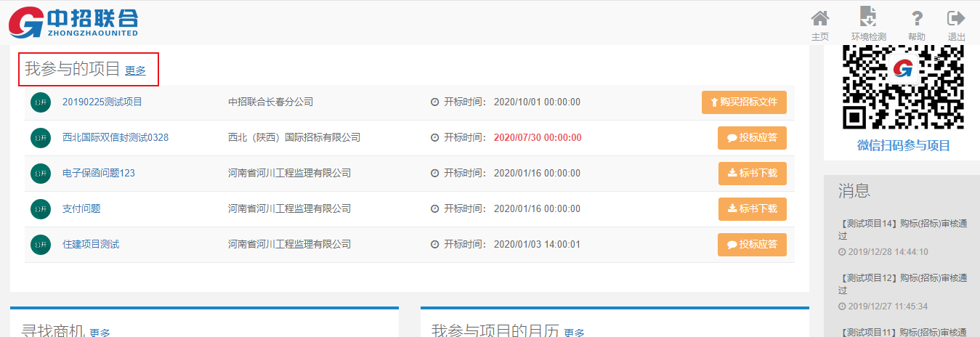980x337 pixels.
Task: Click the Zhongzhao United logo
Action: (73, 23)
